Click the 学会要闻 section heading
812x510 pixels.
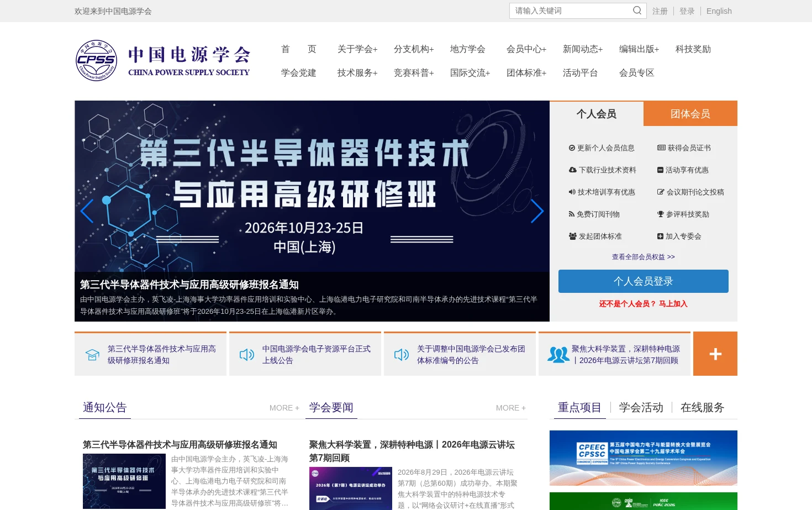[x=331, y=407]
